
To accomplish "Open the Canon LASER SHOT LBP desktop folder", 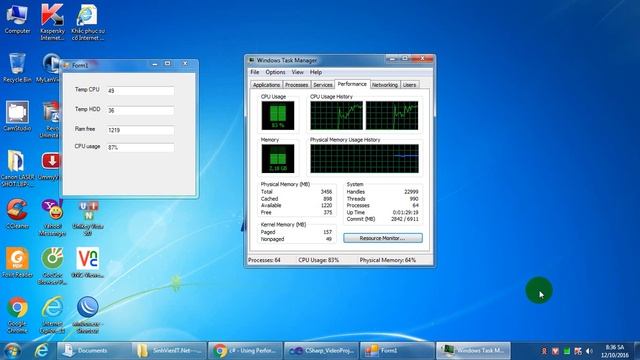I will (x=17, y=168).
